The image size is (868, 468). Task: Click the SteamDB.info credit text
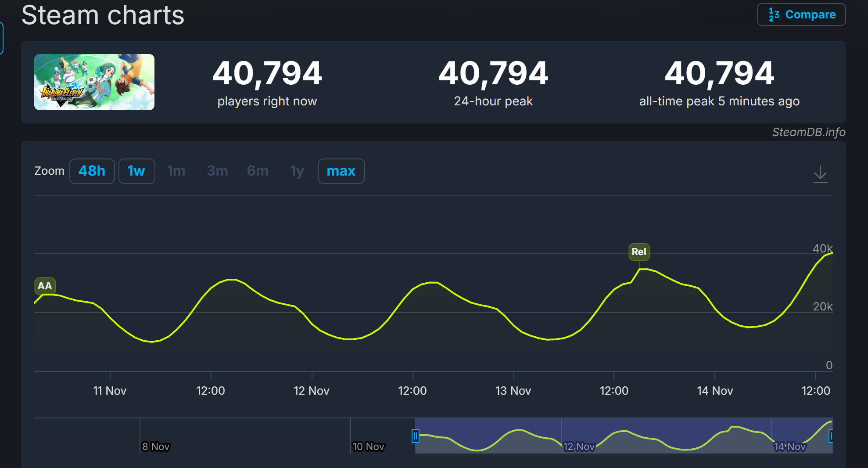point(809,132)
